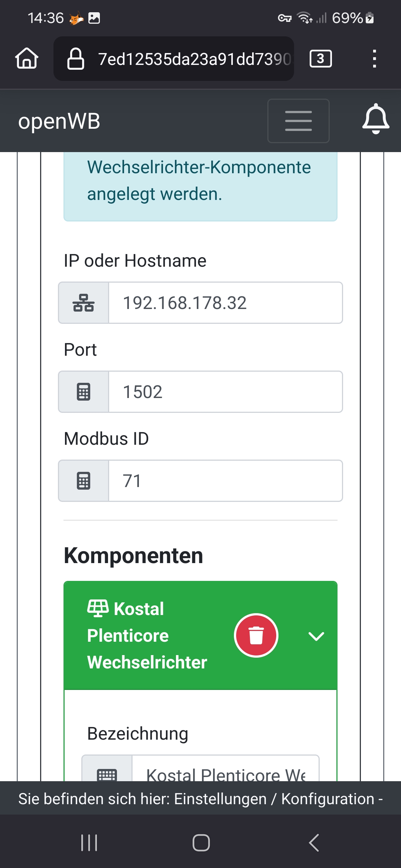Open the browser tabs counter

click(x=320, y=59)
